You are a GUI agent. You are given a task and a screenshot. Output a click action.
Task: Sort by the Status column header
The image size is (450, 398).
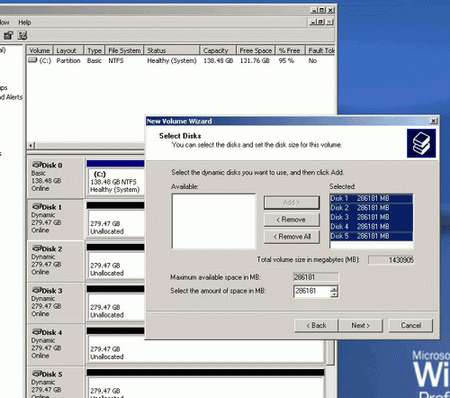click(x=172, y=50)
